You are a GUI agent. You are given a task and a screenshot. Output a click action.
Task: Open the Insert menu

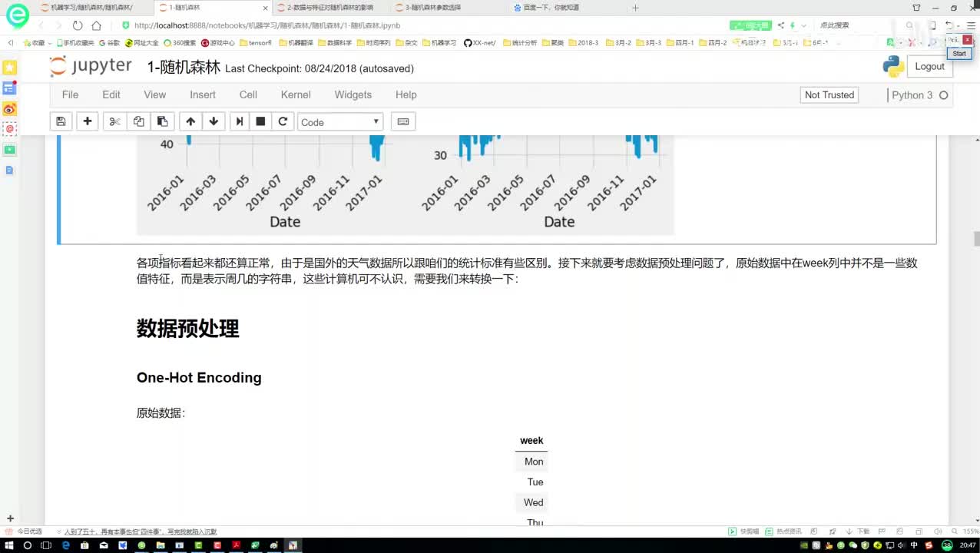coord(203,94)
